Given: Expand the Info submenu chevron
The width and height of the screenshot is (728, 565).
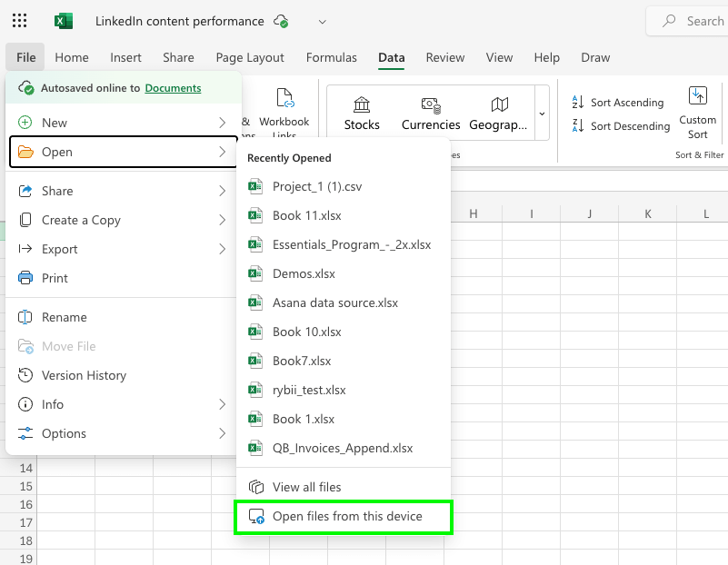Looking at the screenshot, I should (x=223, y=404).
